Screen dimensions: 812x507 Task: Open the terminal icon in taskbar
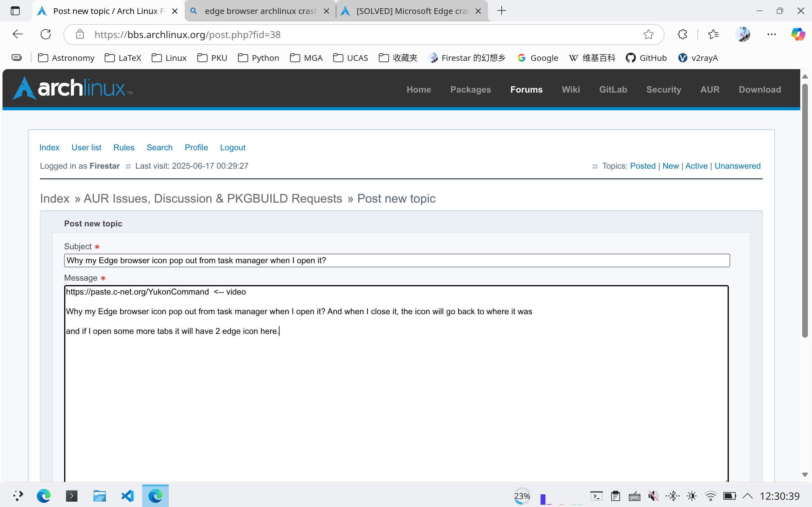(x=71, y=496)
